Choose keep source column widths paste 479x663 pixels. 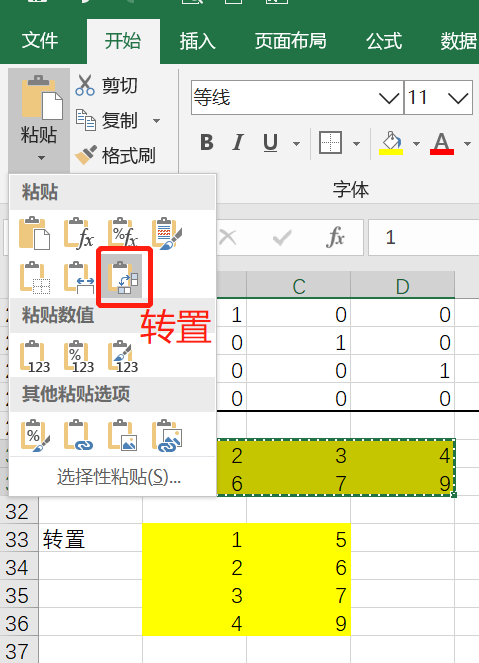[x=79, y=277]
